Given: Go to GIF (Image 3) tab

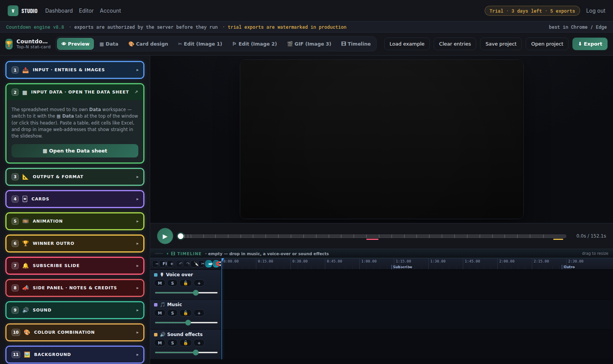Looking at the screenshot, I should pyautogui.click(x=309, y=44).
